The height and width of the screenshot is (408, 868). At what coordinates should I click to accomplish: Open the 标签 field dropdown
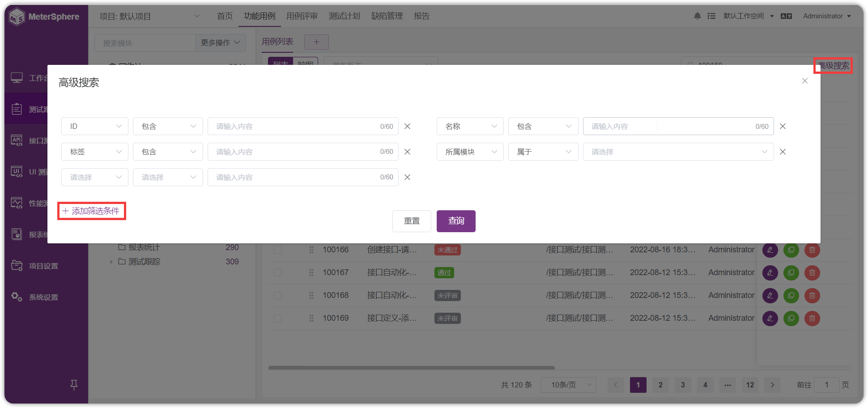coord(95,152)
